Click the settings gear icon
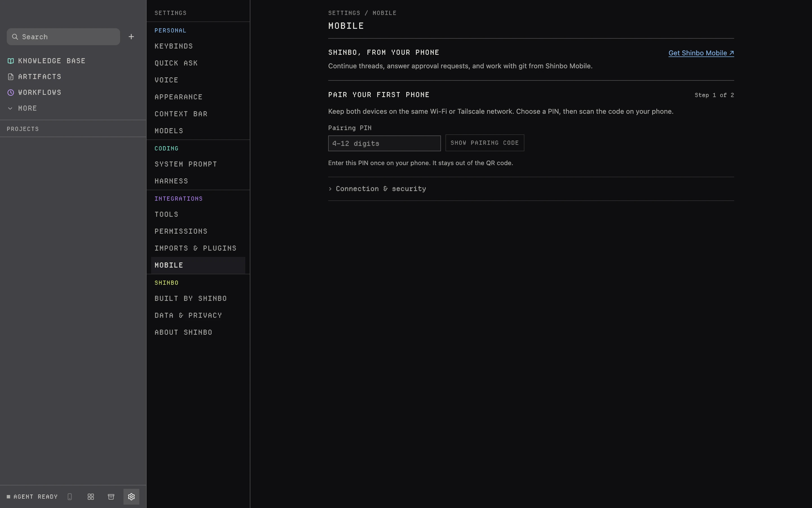 point(131,497)
